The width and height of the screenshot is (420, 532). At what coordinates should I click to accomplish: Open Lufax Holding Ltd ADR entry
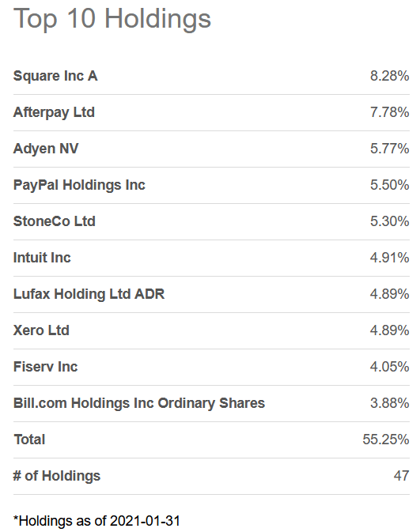click(89, 294)
